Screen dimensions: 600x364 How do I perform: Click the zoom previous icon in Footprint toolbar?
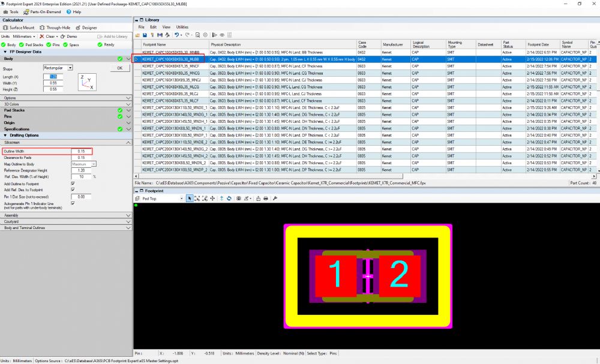(205, 198)
